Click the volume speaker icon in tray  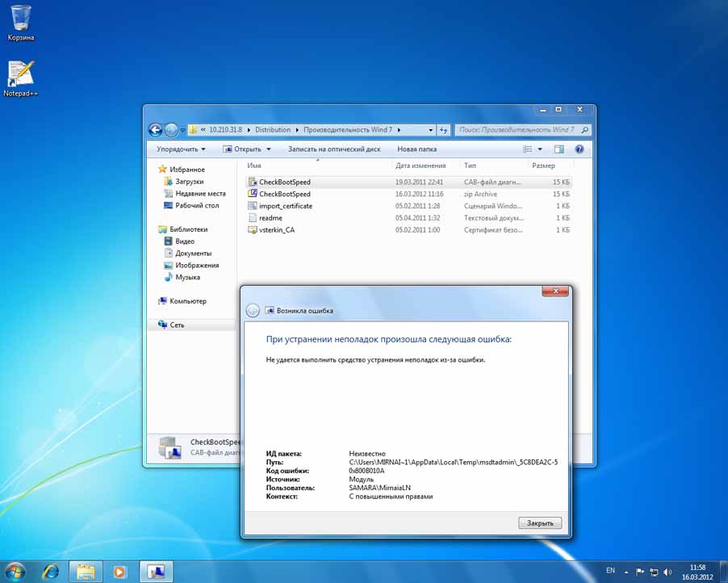click(667, 571)
